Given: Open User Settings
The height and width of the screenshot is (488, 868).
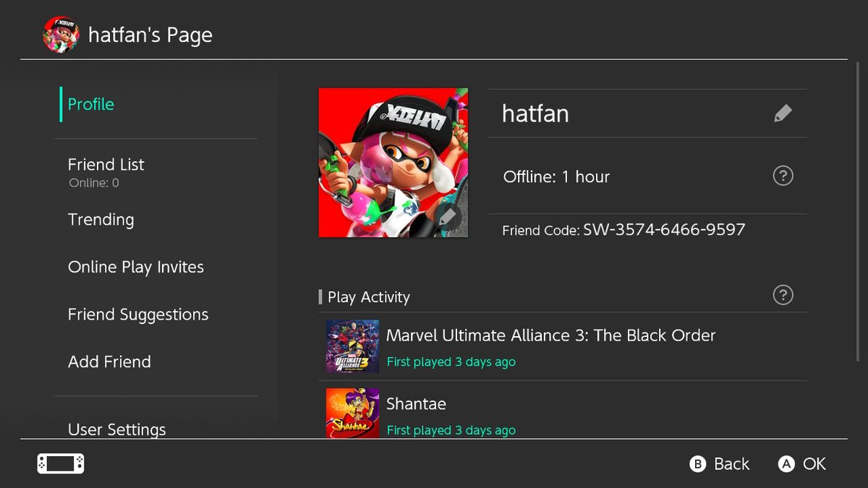Looking at the screenshot, I should 117,429.
